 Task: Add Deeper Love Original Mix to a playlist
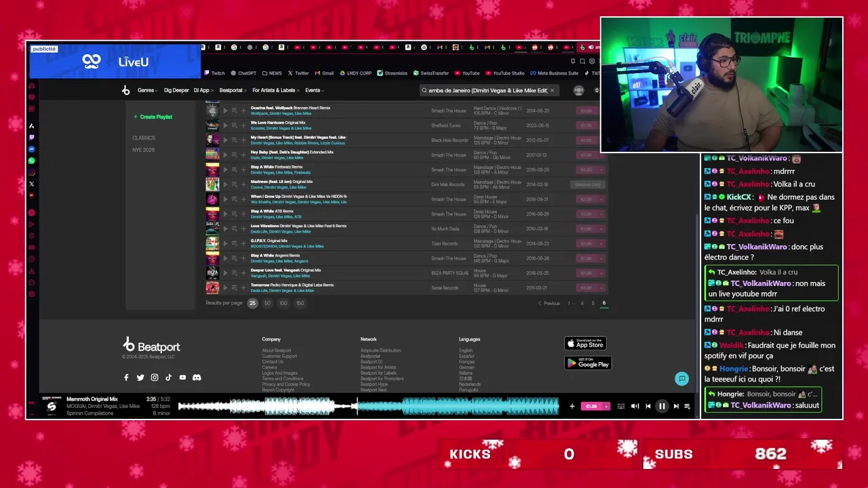(243, 273)
